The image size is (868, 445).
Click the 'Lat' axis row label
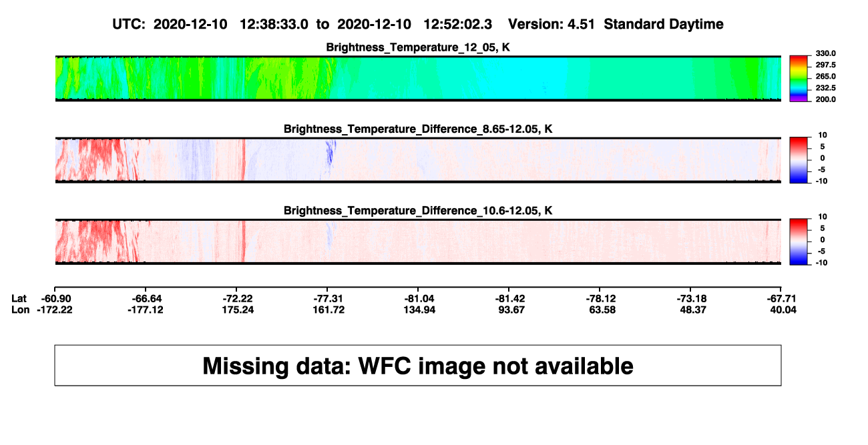[19, 298]
